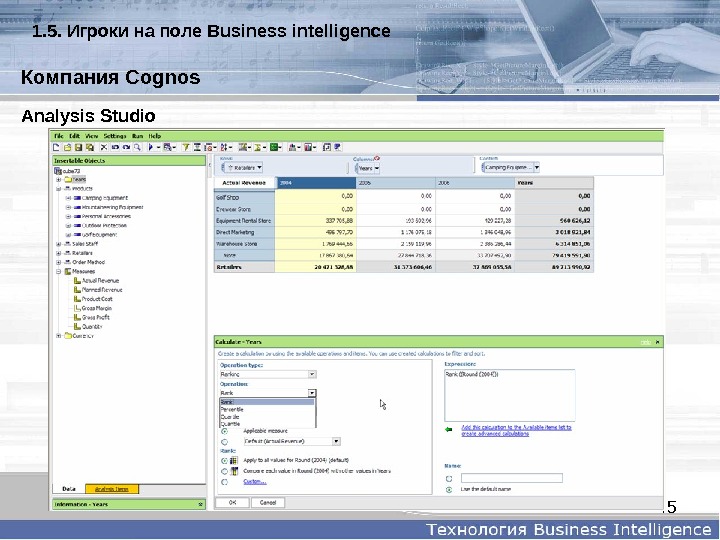
Task: Open the Help menu
Action: (x=155, y=136)
